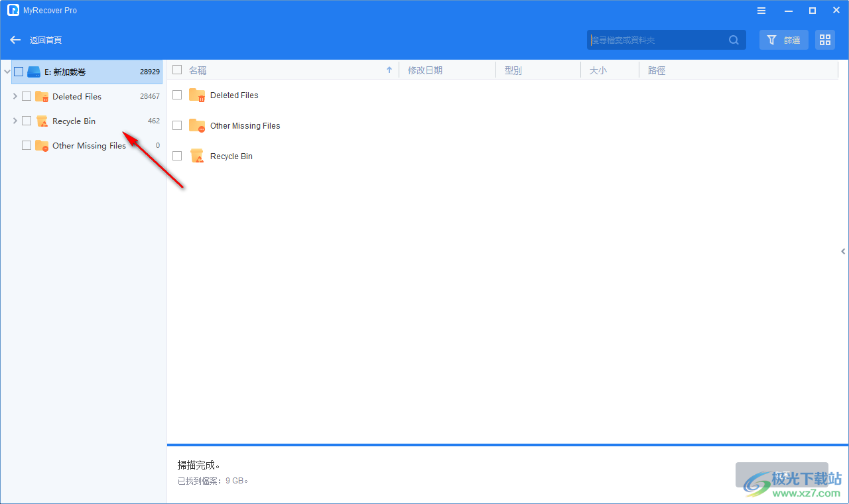
Task: Tick the checkbox for drive E: 新加載卷
Action: pos(18,71)
